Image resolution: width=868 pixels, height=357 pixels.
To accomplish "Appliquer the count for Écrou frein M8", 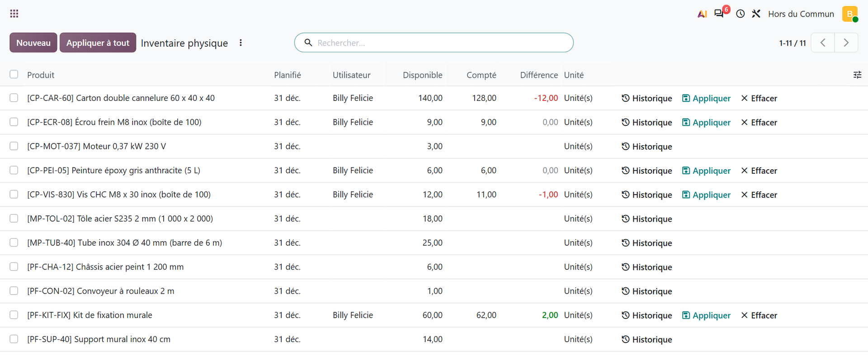I will pos(706,122).
